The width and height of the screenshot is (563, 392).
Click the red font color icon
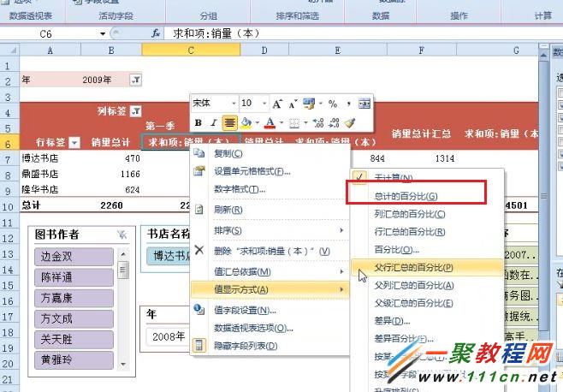click(x=270, y=123)
